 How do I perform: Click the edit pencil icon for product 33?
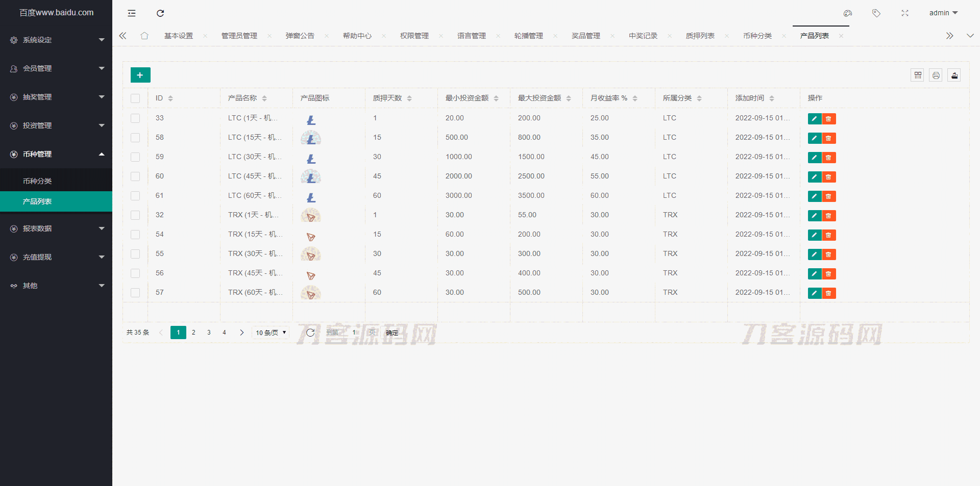[814, 119]
